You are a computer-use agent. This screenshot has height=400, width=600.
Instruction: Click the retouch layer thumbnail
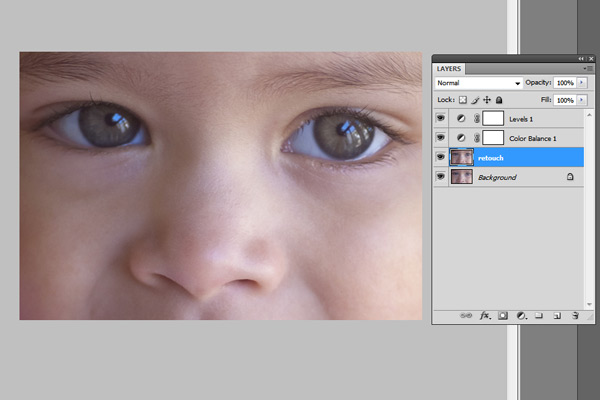click(x=461, y=157)
